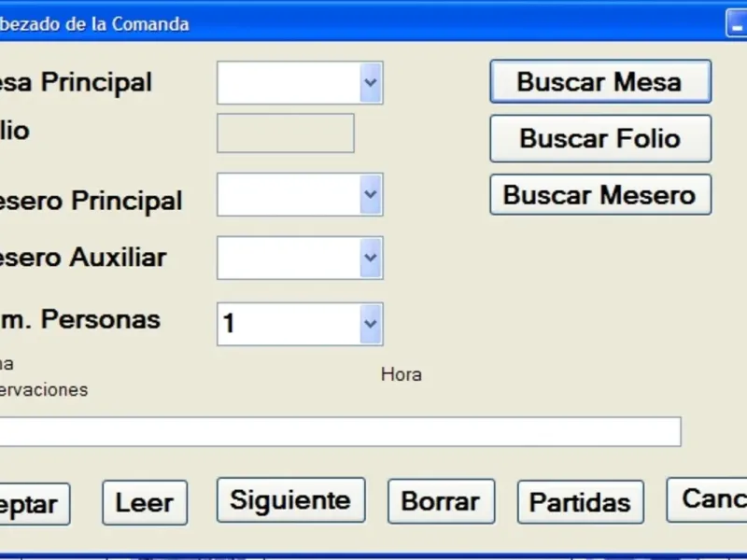Click the Buscar Mesero button
747x560 pixels.
pos(599,195)
